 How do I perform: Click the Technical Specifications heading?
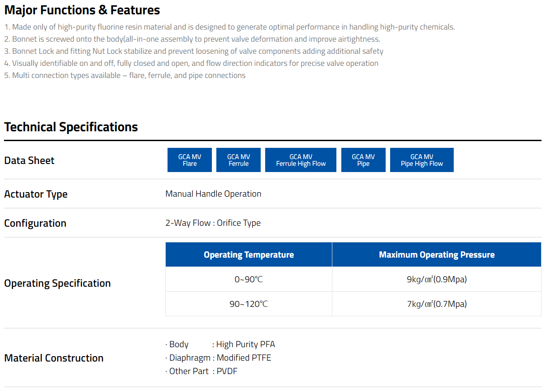pyautogui.click(x=71, y=127)
